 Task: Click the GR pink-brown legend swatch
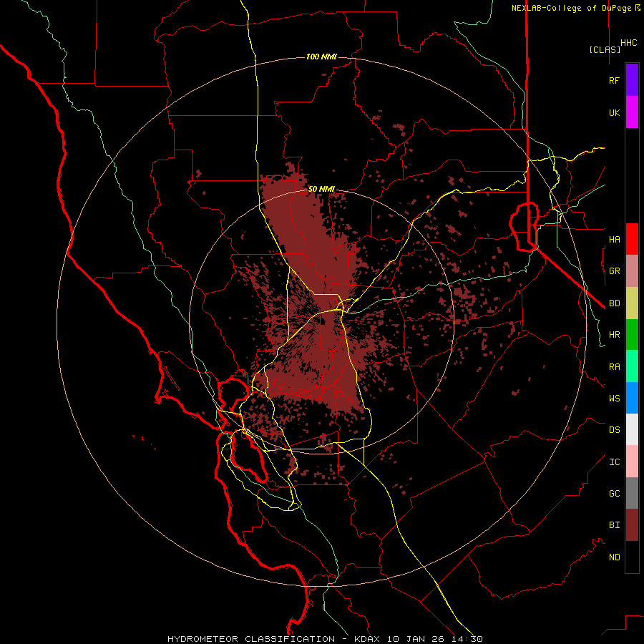(x=632, y=271)
